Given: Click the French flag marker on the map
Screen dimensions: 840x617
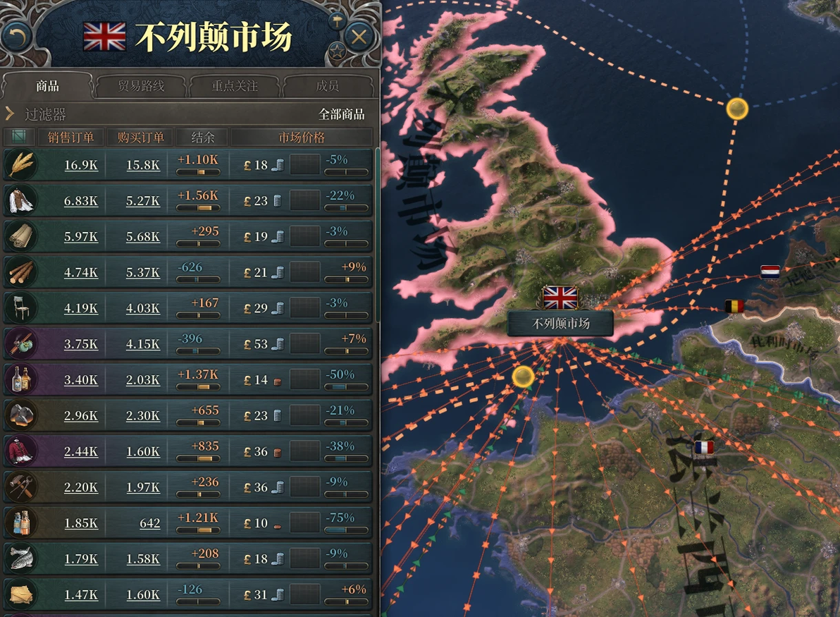Looking at the screenshot, I should tap(704, 447).
